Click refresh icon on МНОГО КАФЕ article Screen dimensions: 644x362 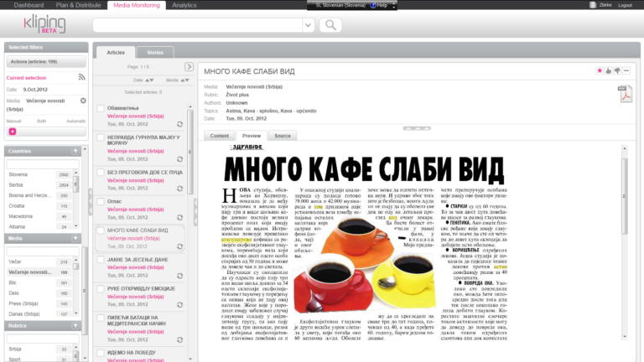180,246
